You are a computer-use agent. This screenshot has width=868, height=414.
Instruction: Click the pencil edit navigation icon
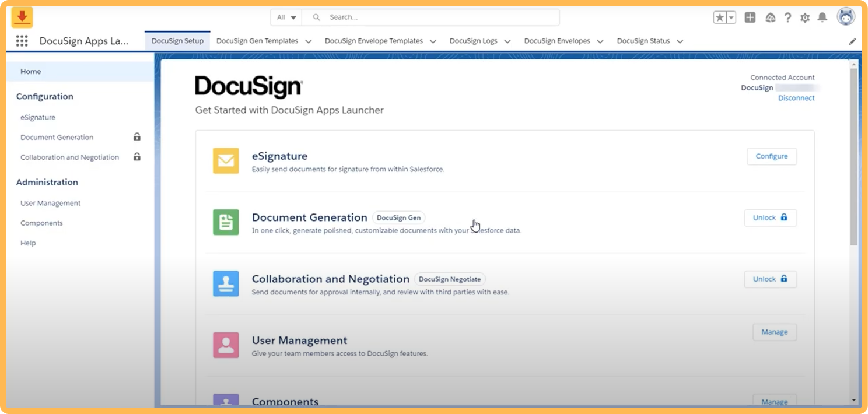click(852, 41)
